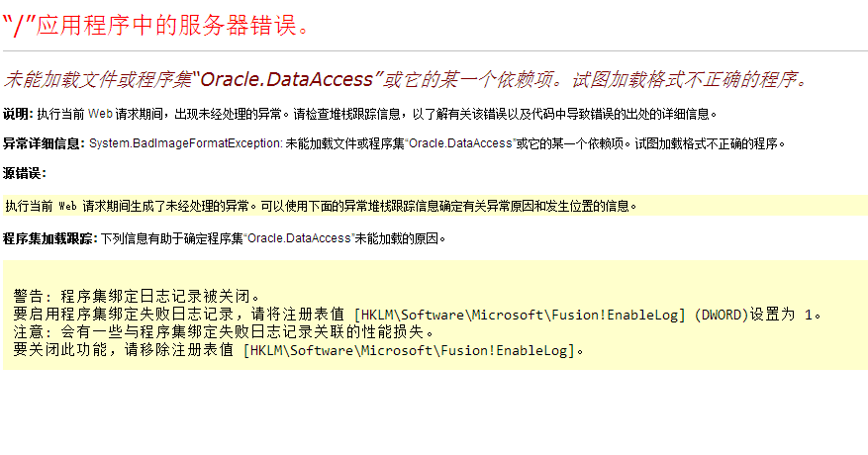This screenshot has width=868, height=455.
Task: Click the yellow source error message box
Action: (x=435, y=206)
